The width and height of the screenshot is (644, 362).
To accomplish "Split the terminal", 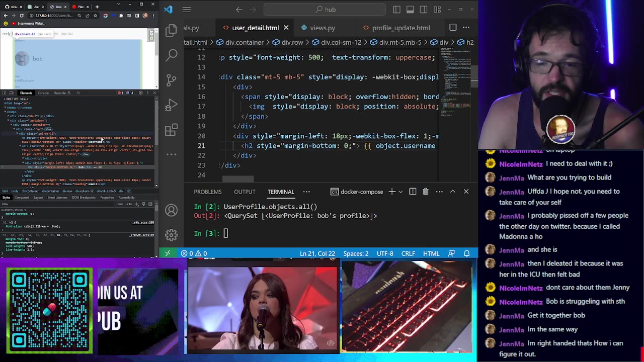I will pyautogui.click(x=413, y=192).
